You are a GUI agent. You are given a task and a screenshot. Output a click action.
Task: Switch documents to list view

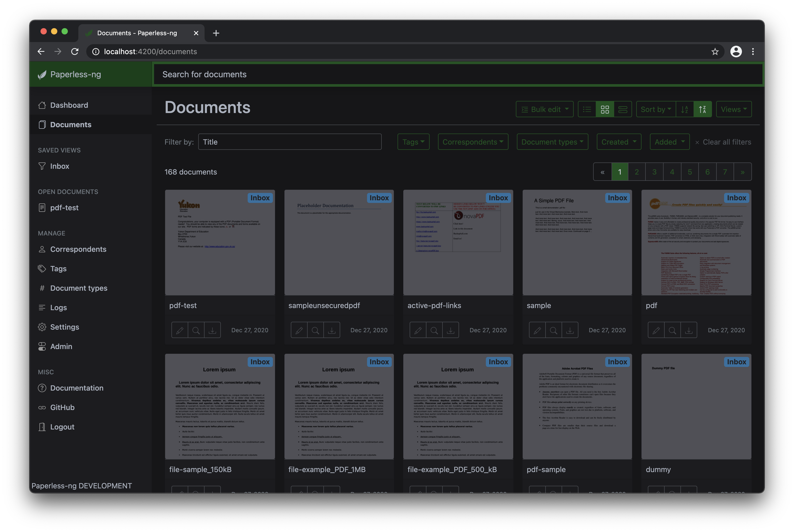click(x=587, y=109)
